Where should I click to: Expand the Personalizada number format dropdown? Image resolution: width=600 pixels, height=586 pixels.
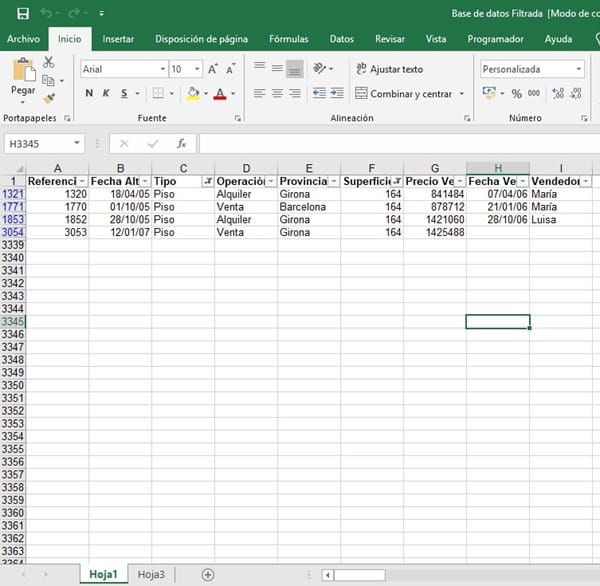[x=578, y=69]
